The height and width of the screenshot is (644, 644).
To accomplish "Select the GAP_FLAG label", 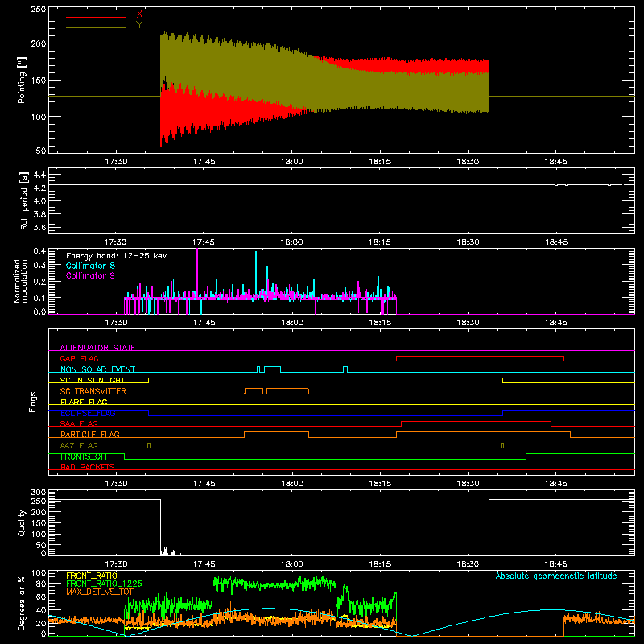I will 79,358.
